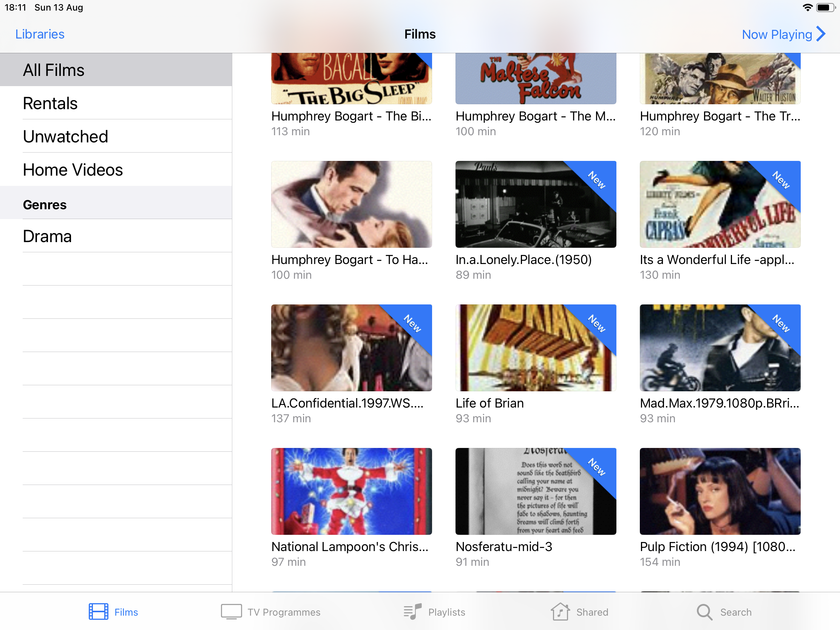Screen dimensions: 840x630
Task: Tap '97 min' under National Lampoon's
Action: tap(288, 562)
